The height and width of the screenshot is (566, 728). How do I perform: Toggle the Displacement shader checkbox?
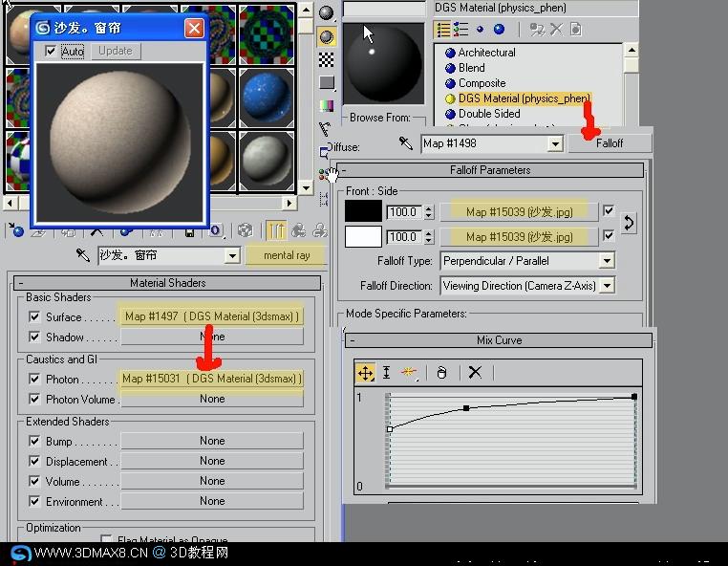tap(33, 461)
